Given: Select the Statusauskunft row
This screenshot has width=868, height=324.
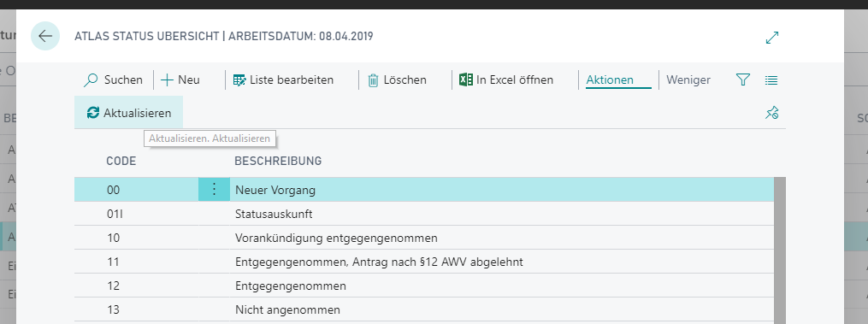Looking at the screenshot, I should [424, 214].
